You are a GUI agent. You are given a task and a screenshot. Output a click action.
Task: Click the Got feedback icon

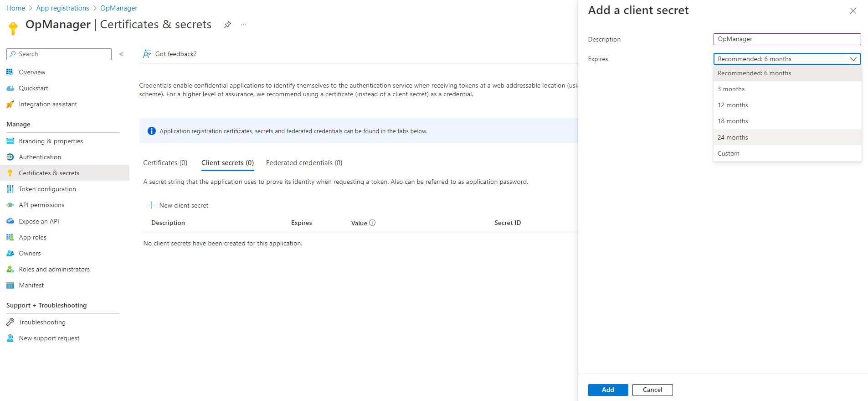[147, 54]
